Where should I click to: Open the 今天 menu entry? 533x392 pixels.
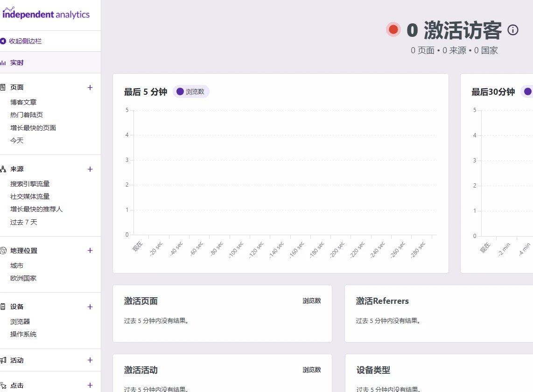coord(17,140)
